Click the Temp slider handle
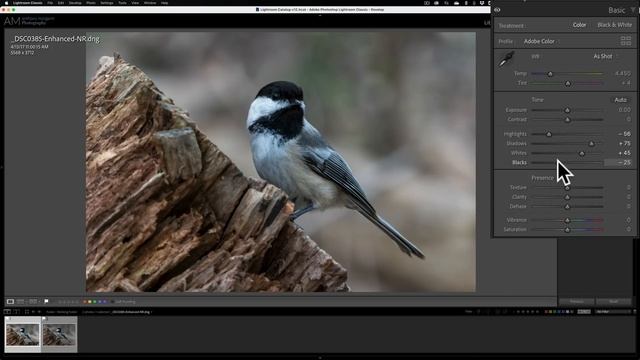640x360 pixels. [x=550, y=74]
